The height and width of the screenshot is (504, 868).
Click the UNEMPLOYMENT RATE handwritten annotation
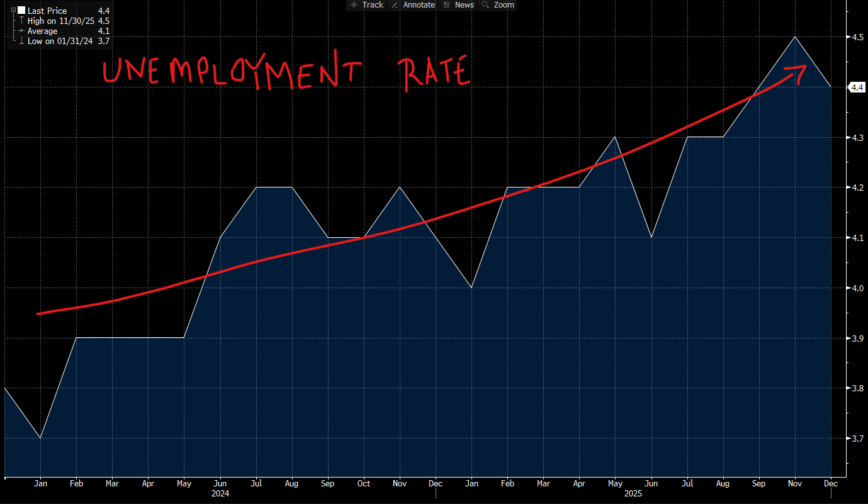pos(286,72)
